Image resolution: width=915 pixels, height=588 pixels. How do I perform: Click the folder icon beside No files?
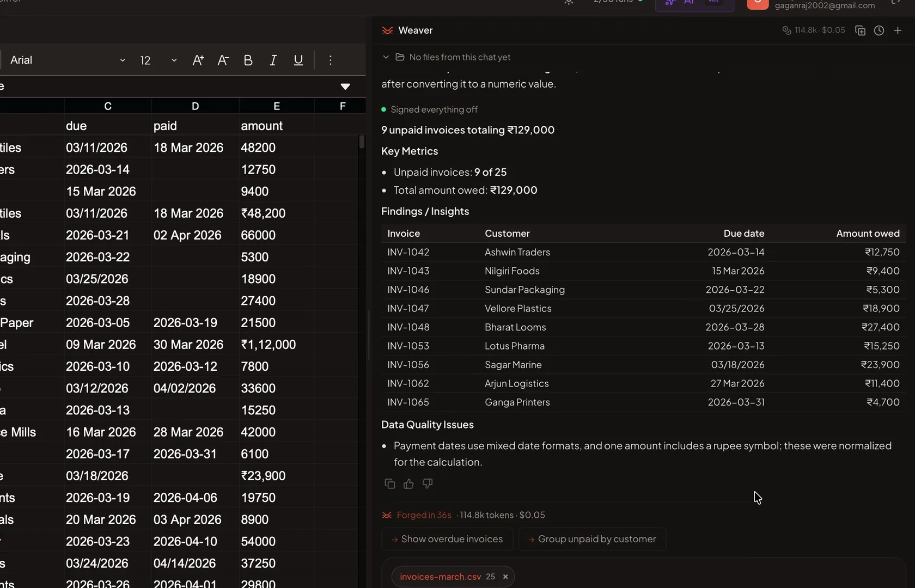[x=400, y=57]
